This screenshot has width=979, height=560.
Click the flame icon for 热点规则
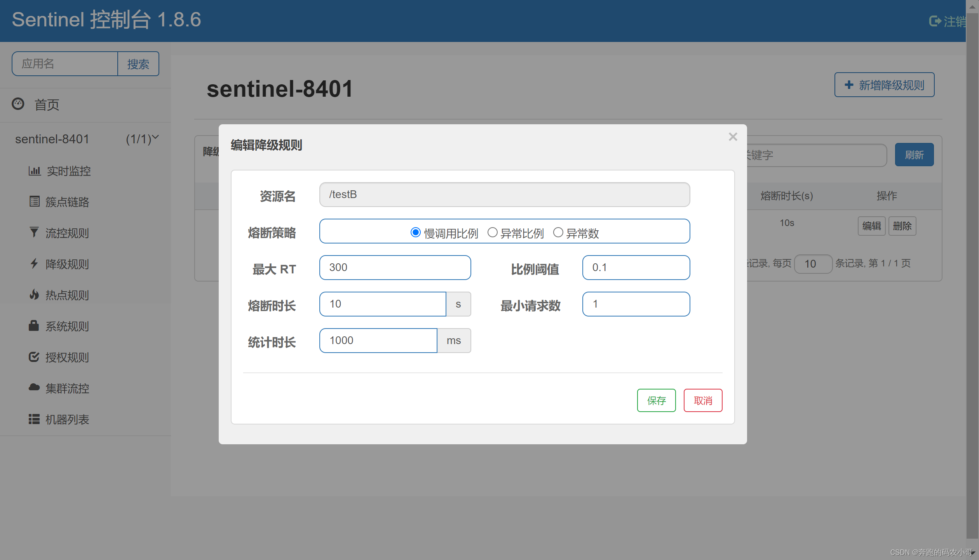point(34,294)
